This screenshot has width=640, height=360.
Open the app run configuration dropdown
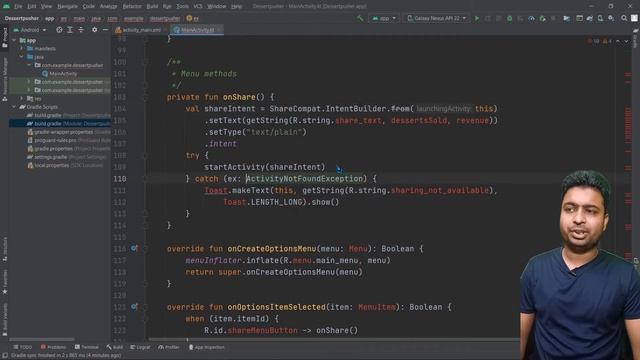(x=384, y=18)
